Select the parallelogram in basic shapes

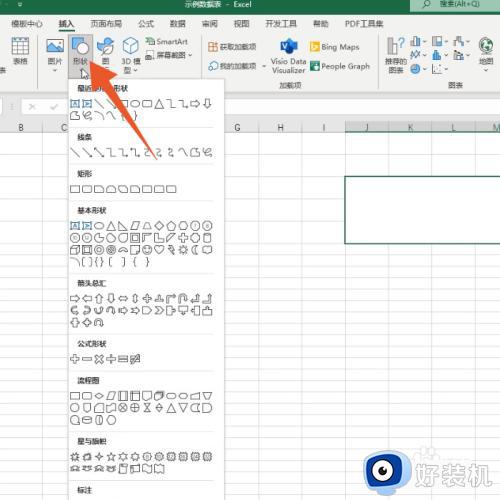coord(135,226)
